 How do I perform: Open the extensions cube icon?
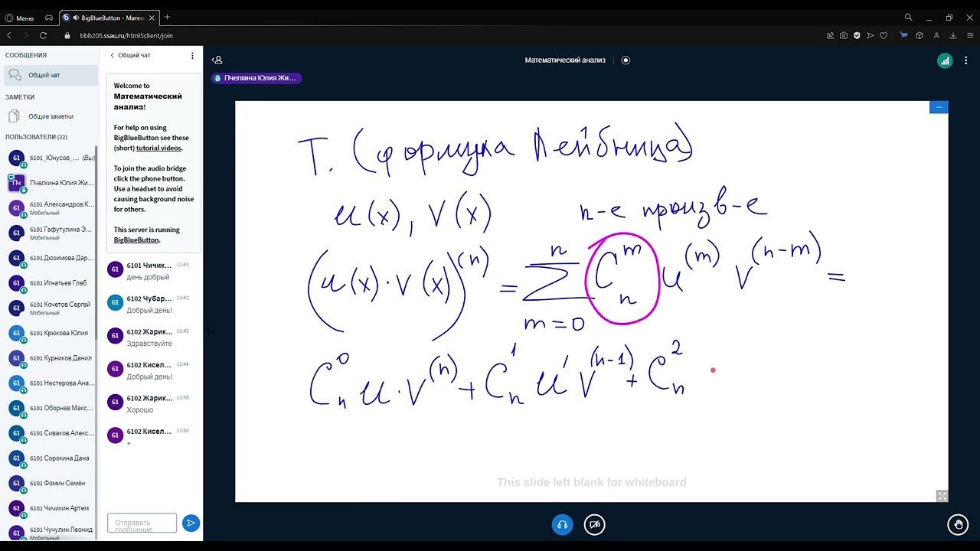point(920,35)
